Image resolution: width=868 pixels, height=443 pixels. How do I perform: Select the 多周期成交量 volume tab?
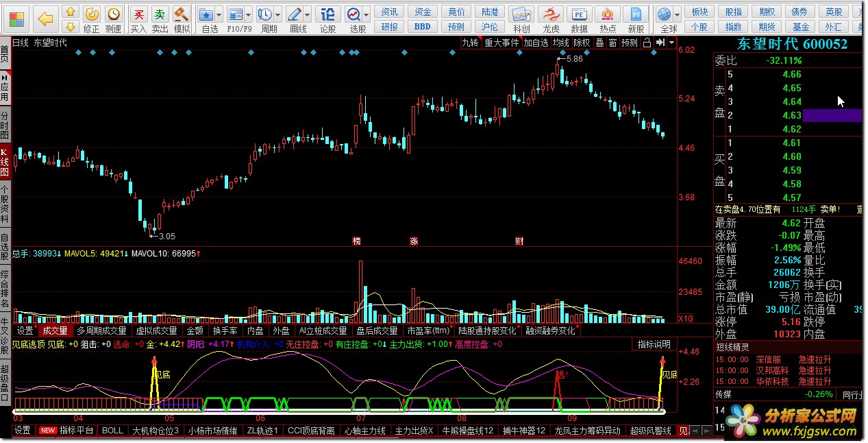[101, 331]
